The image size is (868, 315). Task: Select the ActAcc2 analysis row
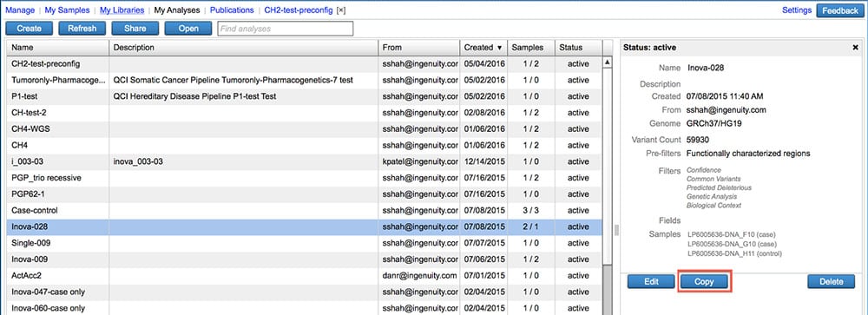304,275
